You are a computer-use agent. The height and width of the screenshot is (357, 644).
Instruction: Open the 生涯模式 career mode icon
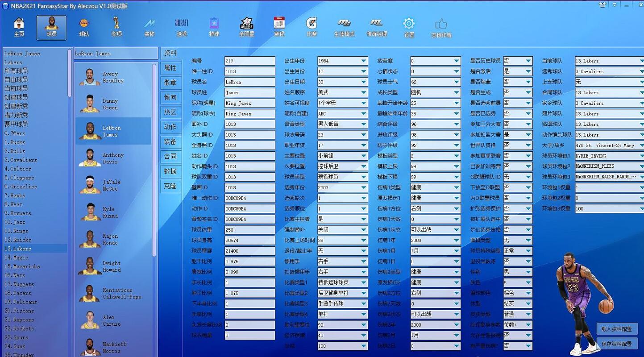[x=344, y=27]
